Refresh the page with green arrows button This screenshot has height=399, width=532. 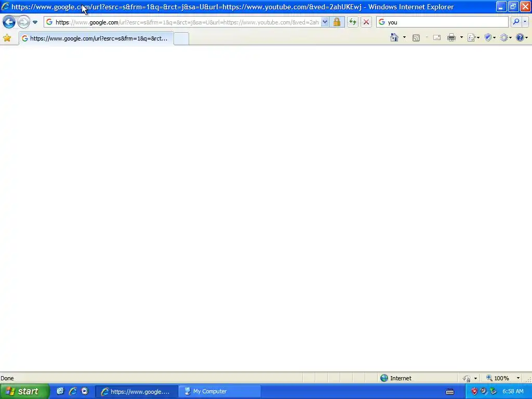(353, 22)
